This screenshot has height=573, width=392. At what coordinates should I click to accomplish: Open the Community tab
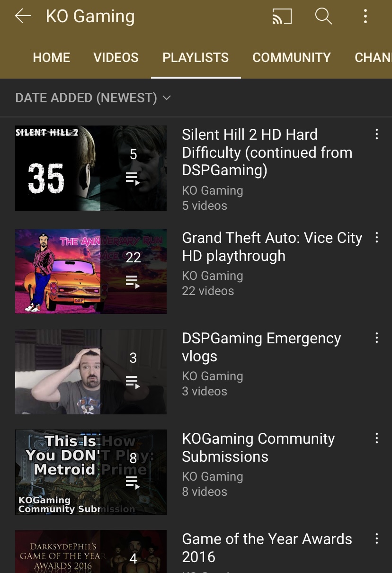292,58
